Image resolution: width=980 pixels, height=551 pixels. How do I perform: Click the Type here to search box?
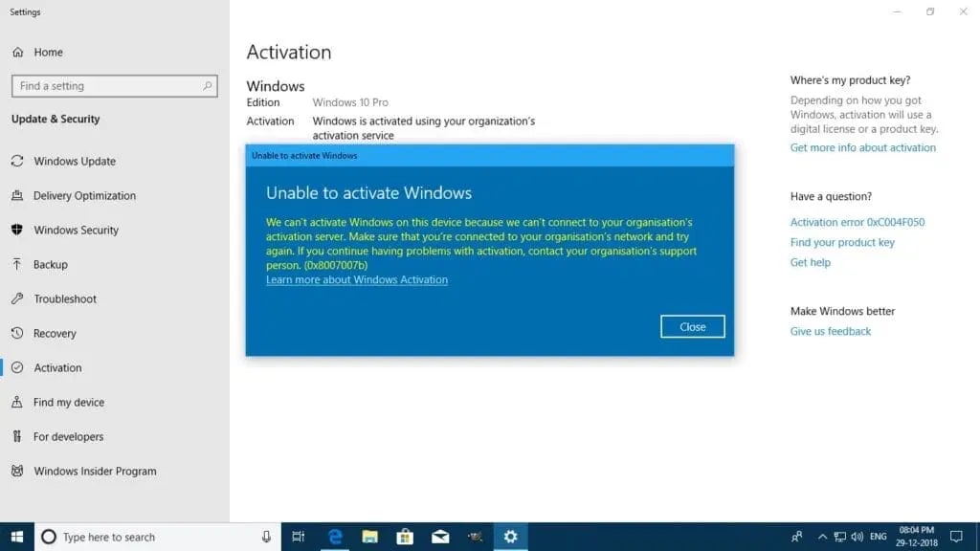[x=158, y=537]
